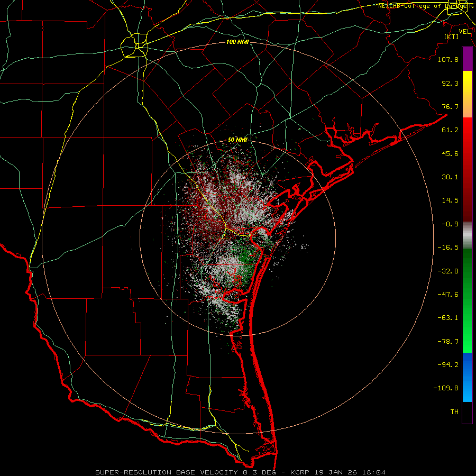Select the -32.0 legend value
The image size is (476, 476).
(448, 271)
